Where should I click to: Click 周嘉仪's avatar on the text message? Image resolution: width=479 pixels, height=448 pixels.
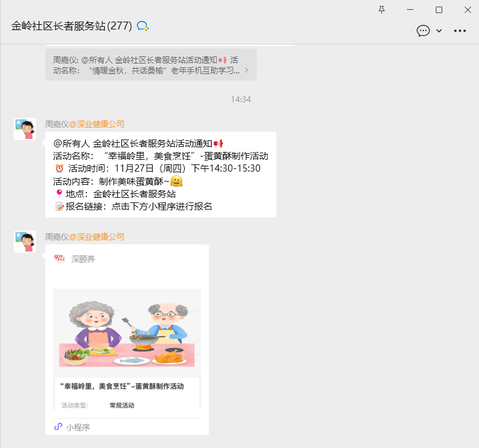[25, 129]
